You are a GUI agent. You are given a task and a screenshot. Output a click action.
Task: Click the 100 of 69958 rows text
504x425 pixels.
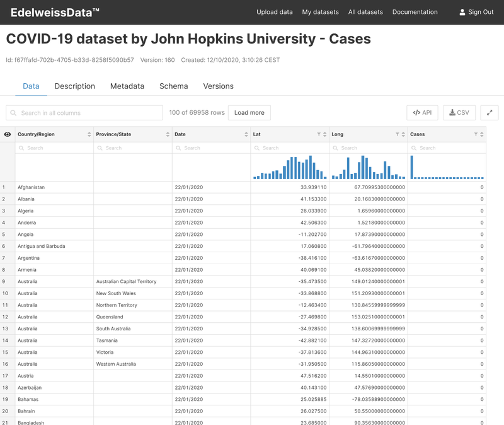pyautogui.click(x=197, y=113)
